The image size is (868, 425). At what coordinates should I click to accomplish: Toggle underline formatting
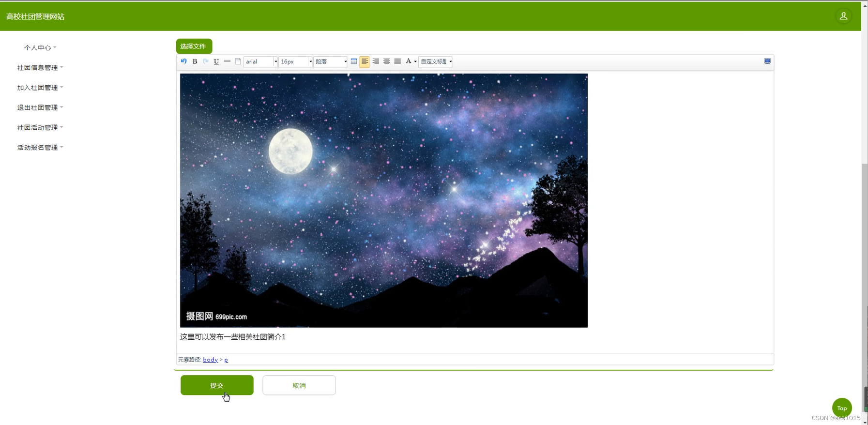pyautogui.click(x=216, y=61)
